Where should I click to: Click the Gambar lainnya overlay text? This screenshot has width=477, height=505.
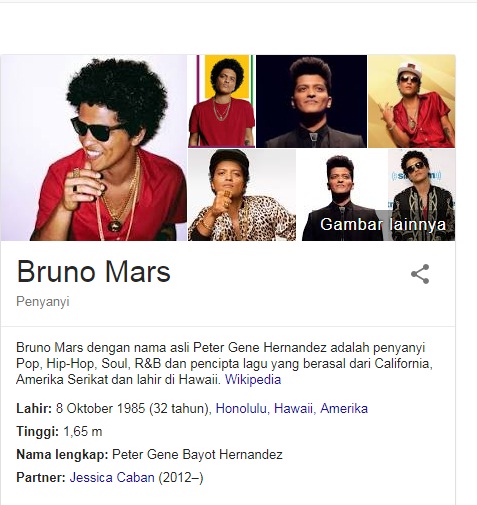pos(383,224)
